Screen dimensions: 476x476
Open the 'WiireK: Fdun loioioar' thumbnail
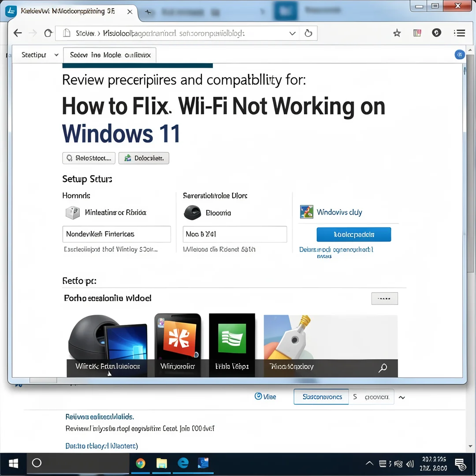coord(107,346)
